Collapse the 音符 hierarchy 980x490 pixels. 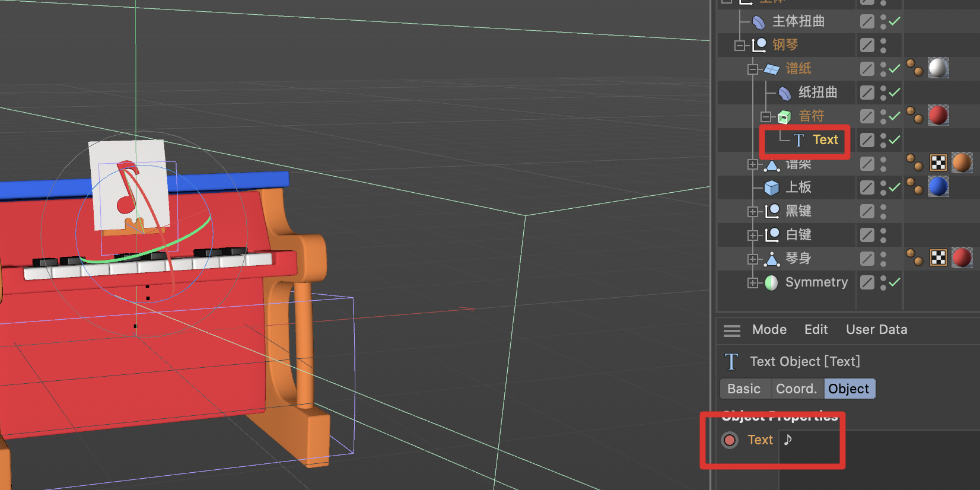(x=766, y=117)
